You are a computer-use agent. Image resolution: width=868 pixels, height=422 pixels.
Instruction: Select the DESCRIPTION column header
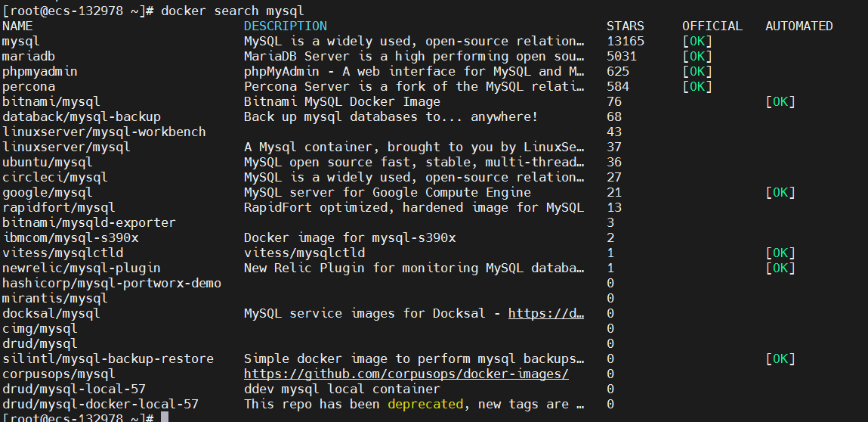(x=285, y=26)
